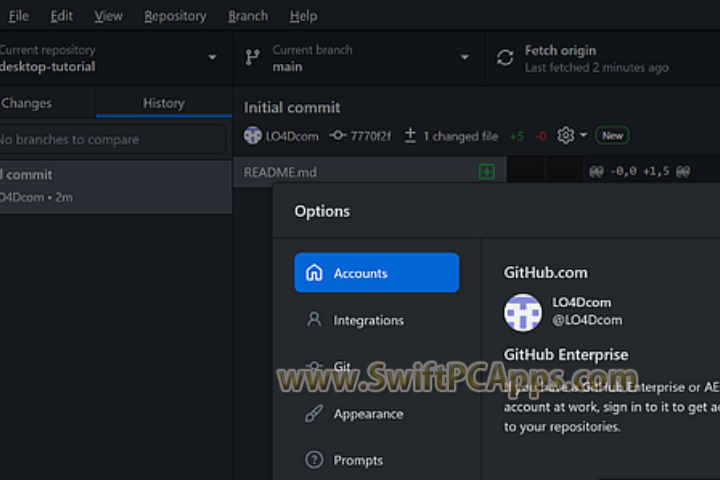720x480 pixels.
Task: Open the Branch menu
Action: (248, 16)
